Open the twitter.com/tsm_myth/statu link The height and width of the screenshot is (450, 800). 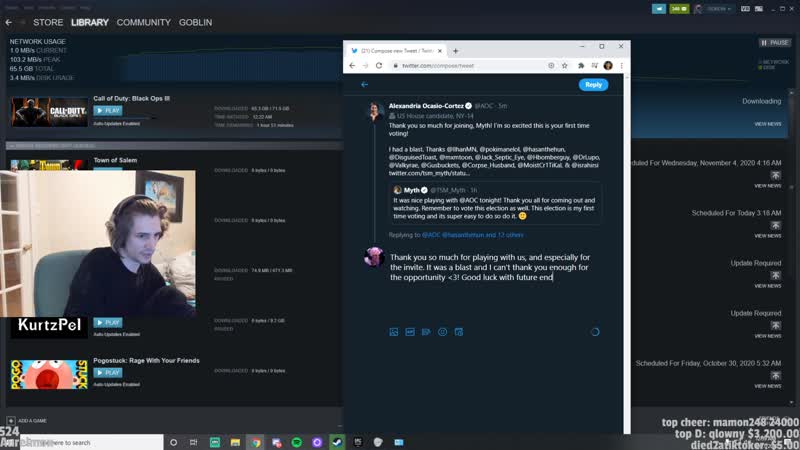click(x=429, y=173)
